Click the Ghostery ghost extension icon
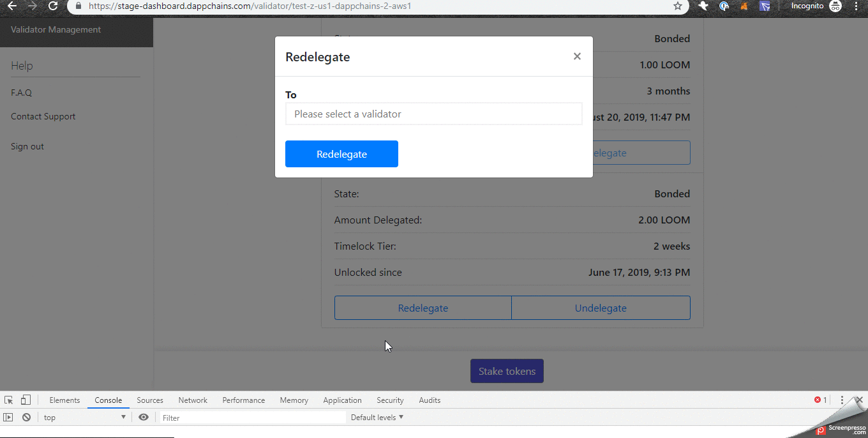868x438 pixels. 704,6
